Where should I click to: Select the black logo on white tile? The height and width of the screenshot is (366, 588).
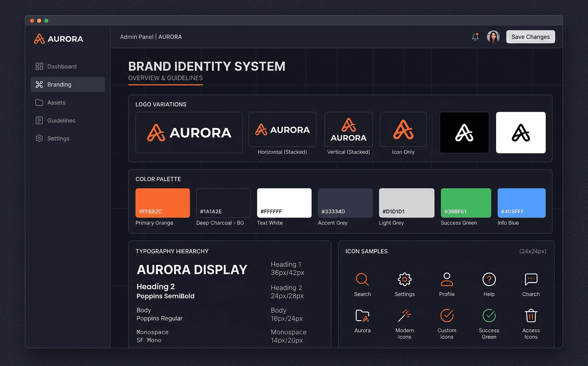tap(521, 133)
